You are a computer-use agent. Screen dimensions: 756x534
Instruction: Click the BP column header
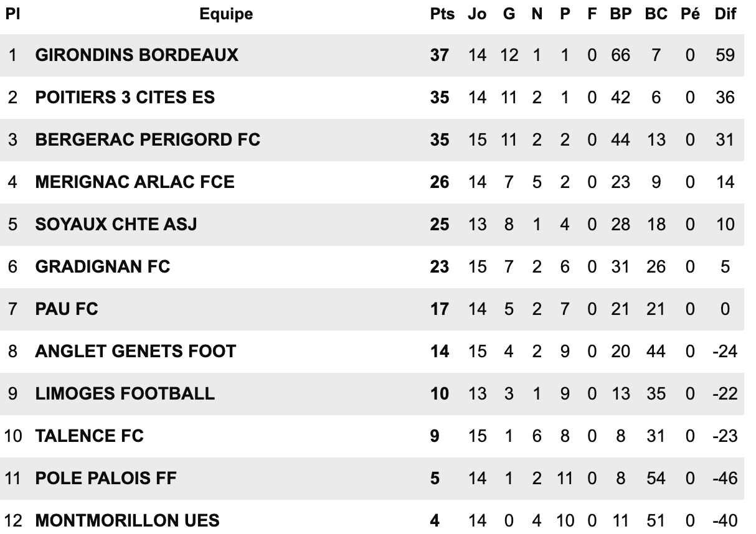[x=620, y=14]
